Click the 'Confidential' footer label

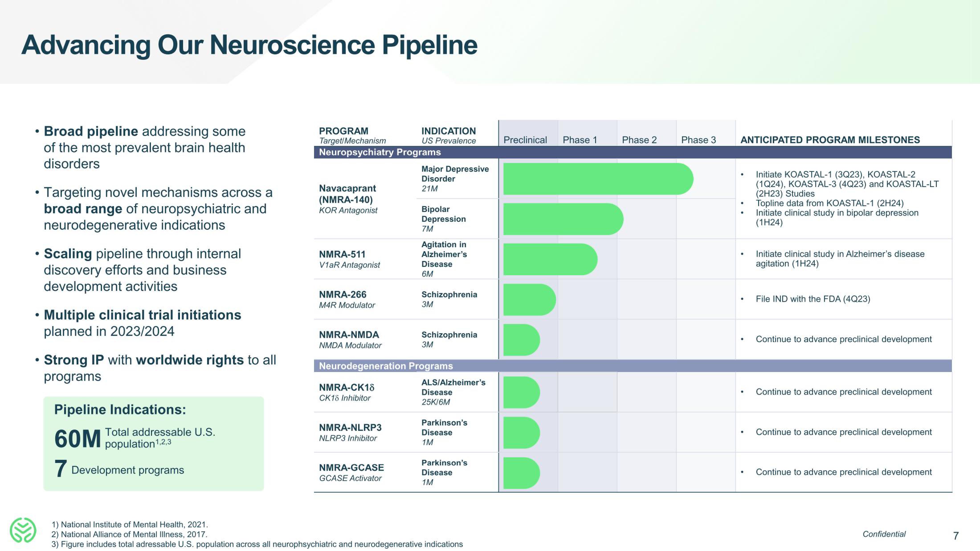pos(884,534)
